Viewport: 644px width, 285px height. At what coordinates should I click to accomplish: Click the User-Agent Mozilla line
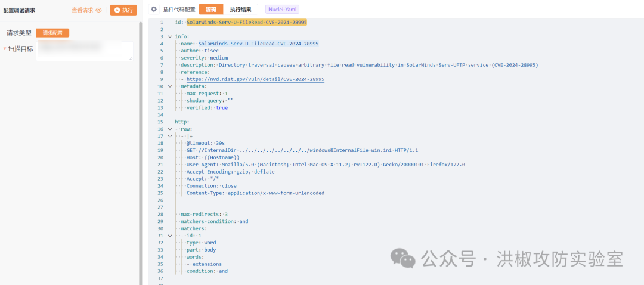pyautogui.click(x=326, y=165)
